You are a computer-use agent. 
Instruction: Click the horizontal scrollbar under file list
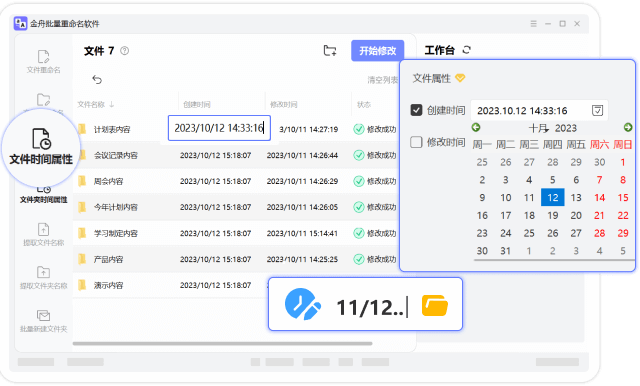222,344
